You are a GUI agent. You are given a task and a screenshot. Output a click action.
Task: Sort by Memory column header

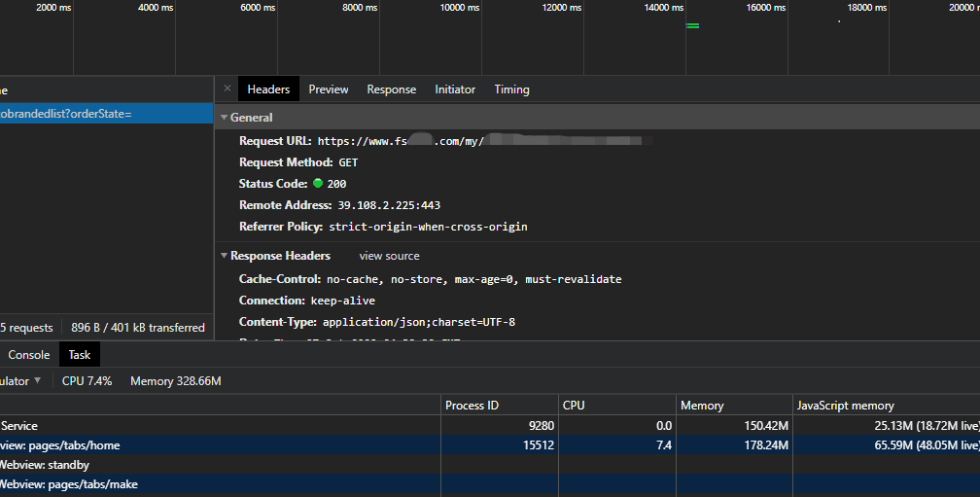pos(734,406)
